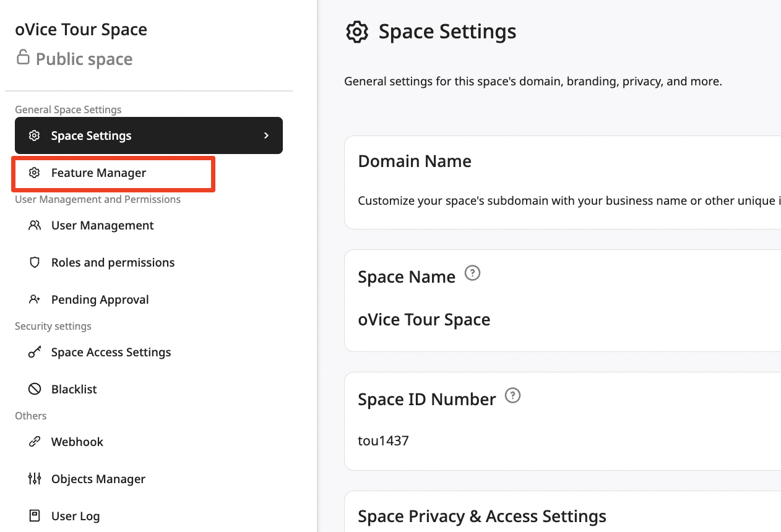This screenshot has width=781, height=532.
Task: Click the general settings description text
Action: coord(533,81)
